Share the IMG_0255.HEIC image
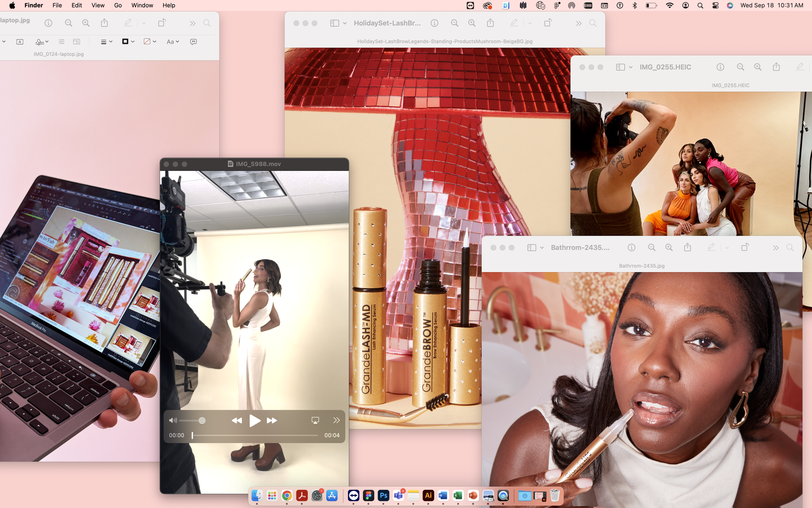The image size is (812, 508). pyautogui.click(x=776, y=67)
